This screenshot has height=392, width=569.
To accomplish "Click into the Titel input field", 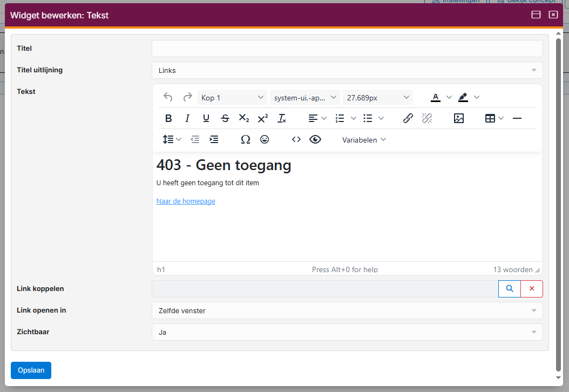I will click(347, 49).
